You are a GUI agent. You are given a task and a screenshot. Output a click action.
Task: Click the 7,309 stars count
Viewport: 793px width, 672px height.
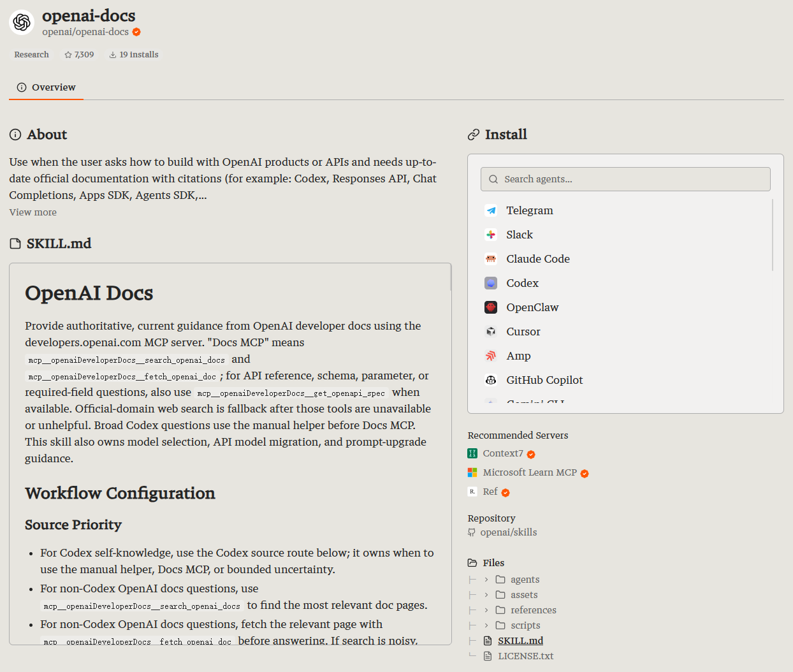[84, 55]
